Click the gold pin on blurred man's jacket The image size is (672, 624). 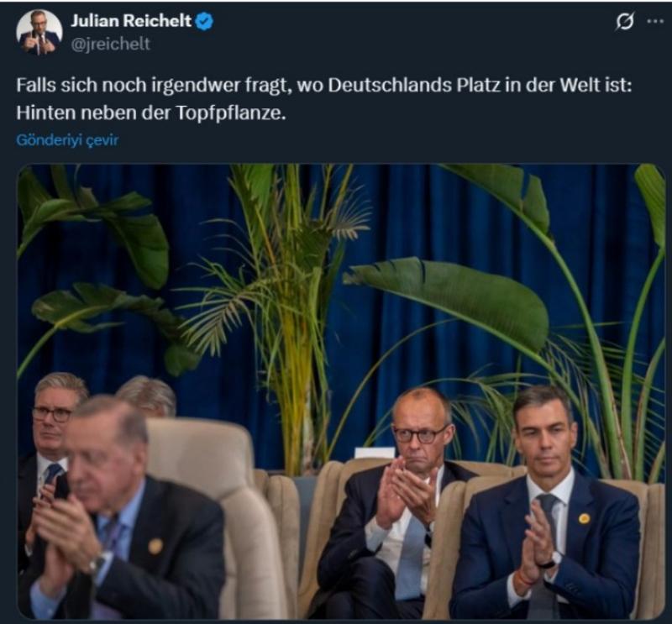155,546
